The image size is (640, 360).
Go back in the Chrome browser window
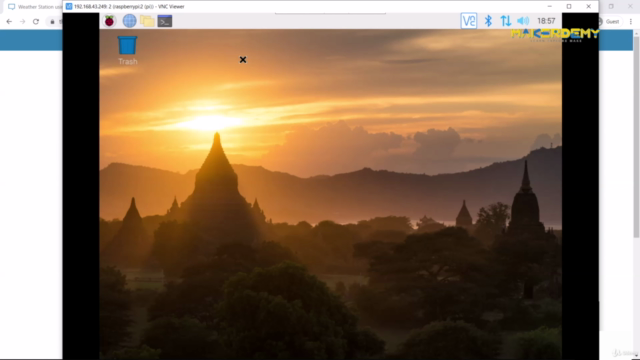click(9, 22)
